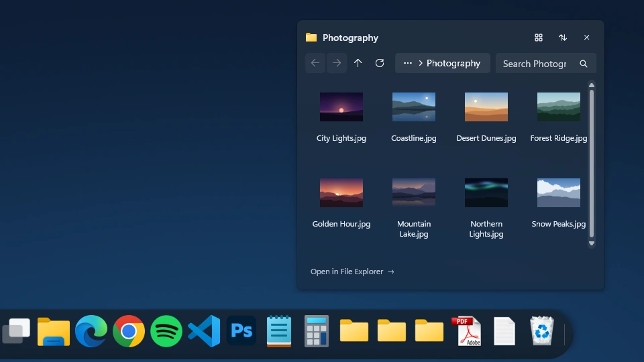644x362 pixels.
Task: Select the Mountain Lake.jpg thumbnail
Action: [x=414, y=192]
